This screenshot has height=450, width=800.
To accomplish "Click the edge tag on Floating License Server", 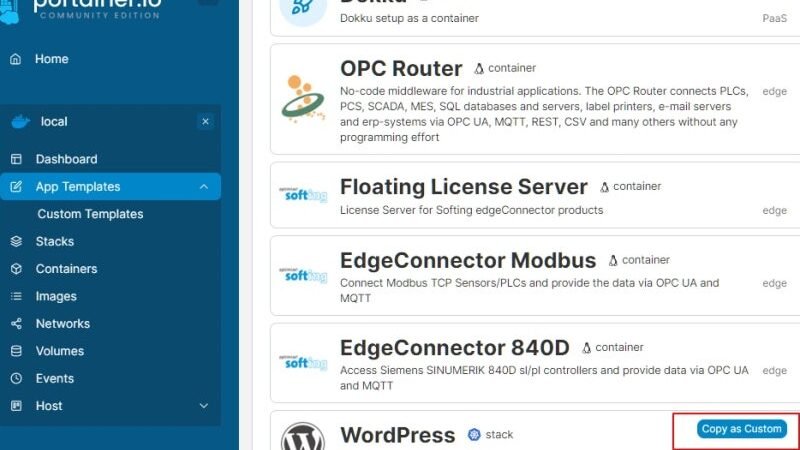I will tap(774, 210).
